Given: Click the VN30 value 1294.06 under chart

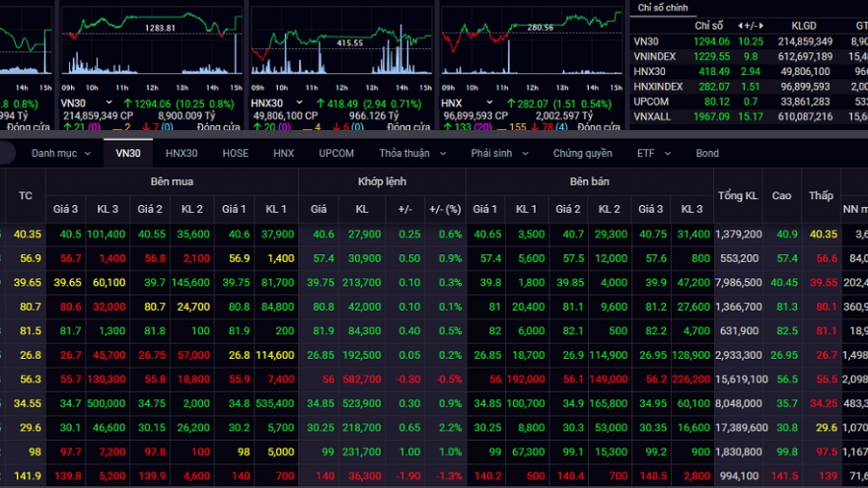Looking at the screenshot, I should point(152,104).
